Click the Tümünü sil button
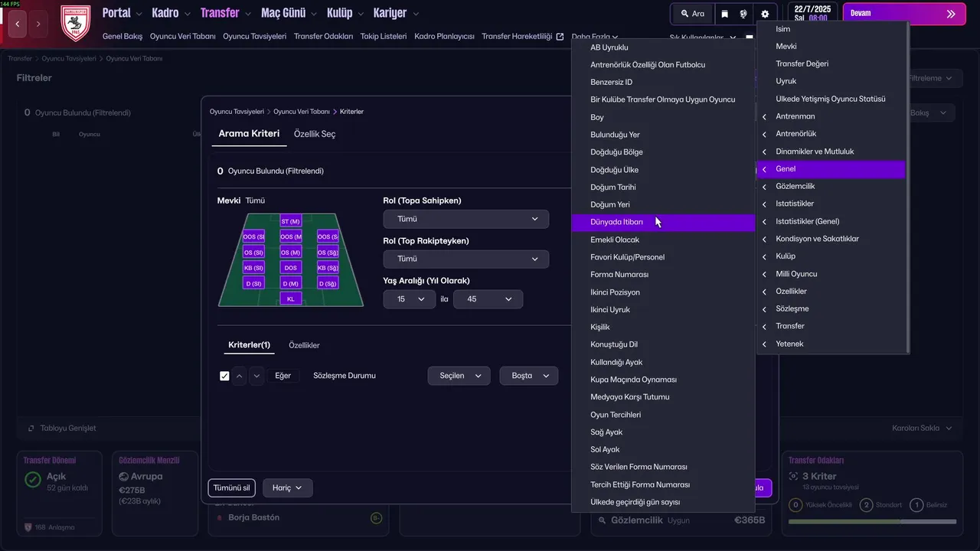The width and height of the screenshot is (980, 551). [231, 487]
